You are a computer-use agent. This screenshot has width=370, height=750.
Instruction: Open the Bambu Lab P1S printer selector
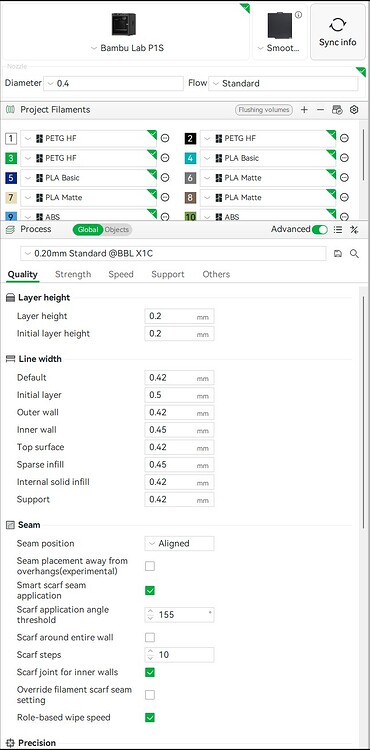126,32
